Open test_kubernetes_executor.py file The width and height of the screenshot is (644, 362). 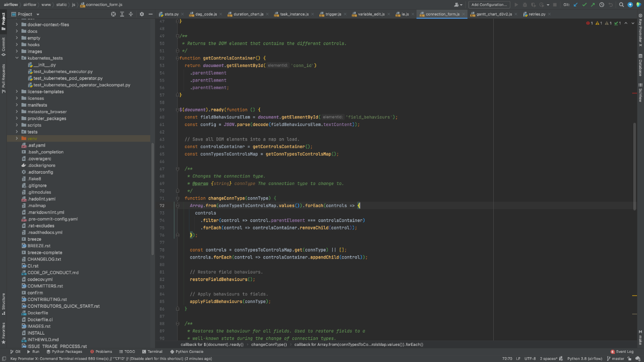tap(59, 71)
